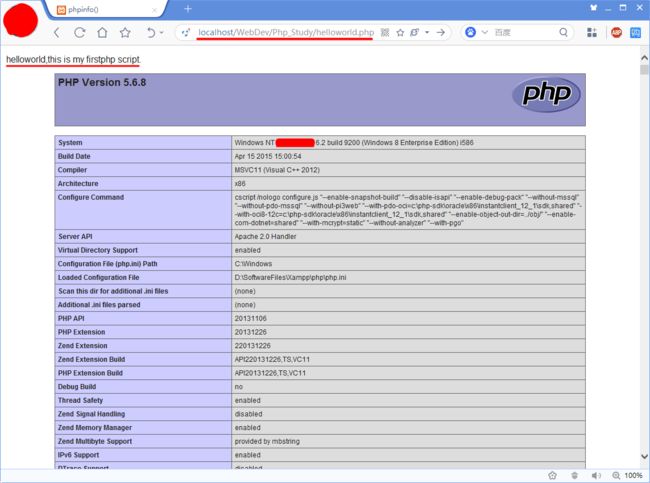650x483 pixels.
Task: Click the flower icon in status bar
Action: pos(552,475)
